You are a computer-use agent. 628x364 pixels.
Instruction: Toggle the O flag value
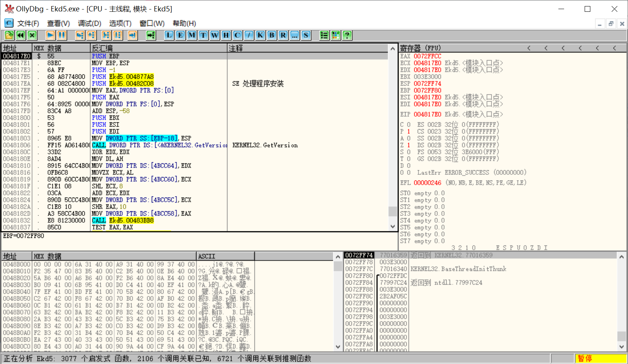(x=409, y=173)
